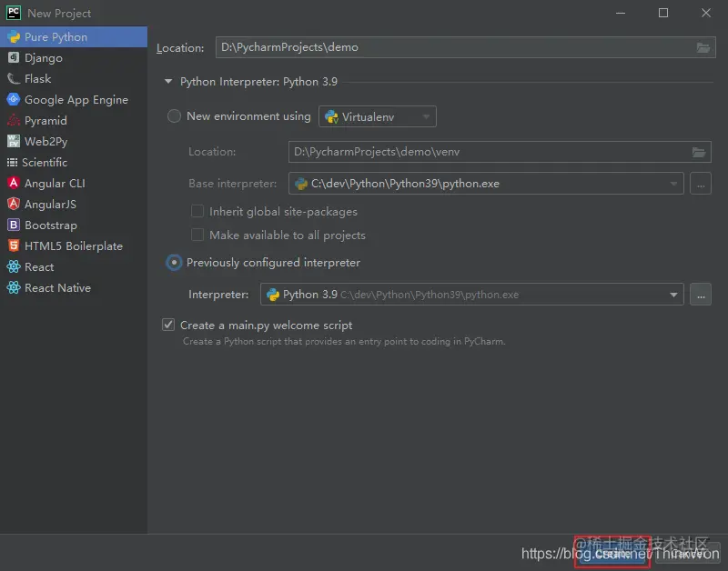
Task: Click the AngularJS shield icon
Action: coord(14,204)
